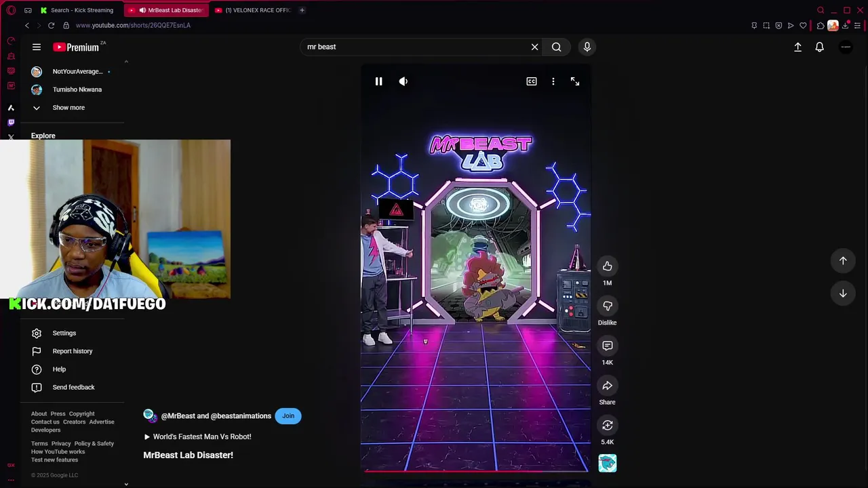The height and width of the screenshot is (488, 868).
Task: Open Opera sidebar Twitch icon
Action: click(x=11, y=123)
